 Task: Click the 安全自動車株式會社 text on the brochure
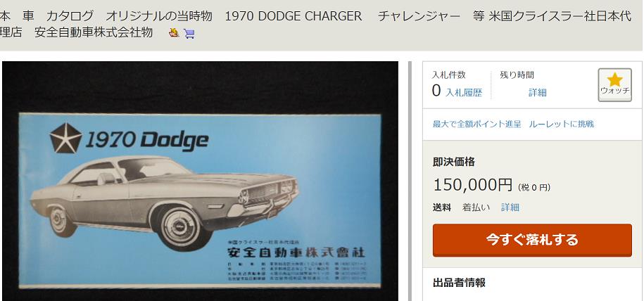[x=296, y=251]
